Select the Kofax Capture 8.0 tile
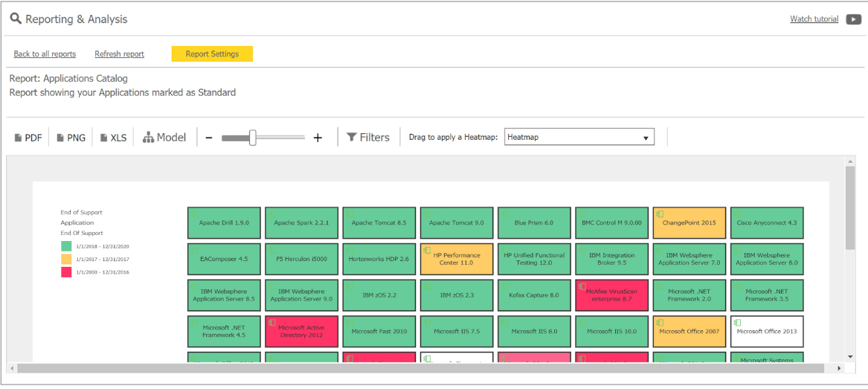The image size is (868, 389). (x=534, y=295)
